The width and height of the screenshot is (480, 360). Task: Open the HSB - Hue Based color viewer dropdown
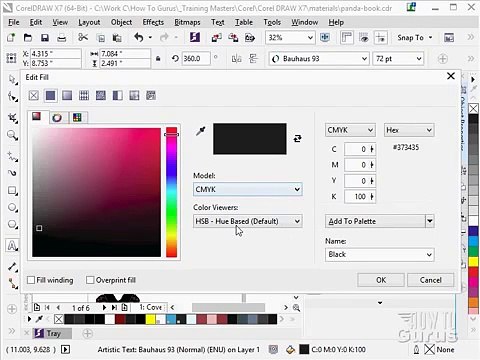click(x=248, y=221)
